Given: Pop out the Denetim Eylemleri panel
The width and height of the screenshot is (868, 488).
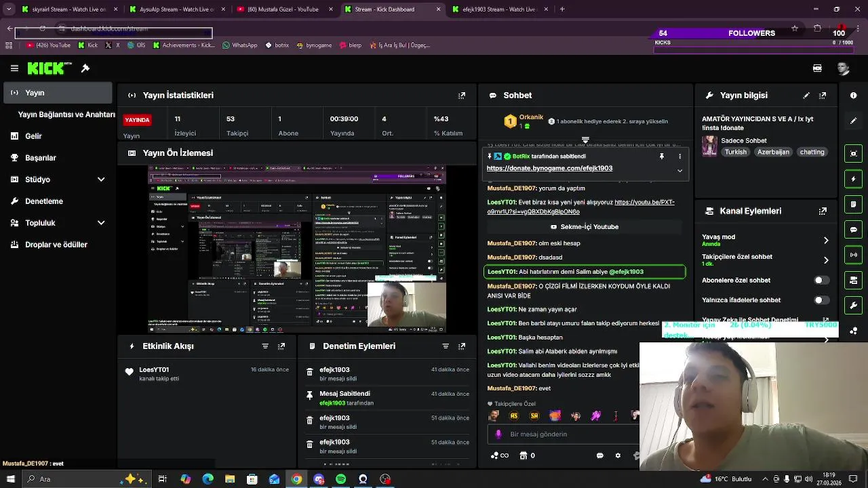Looking at the screenshot, I should 462,346.
